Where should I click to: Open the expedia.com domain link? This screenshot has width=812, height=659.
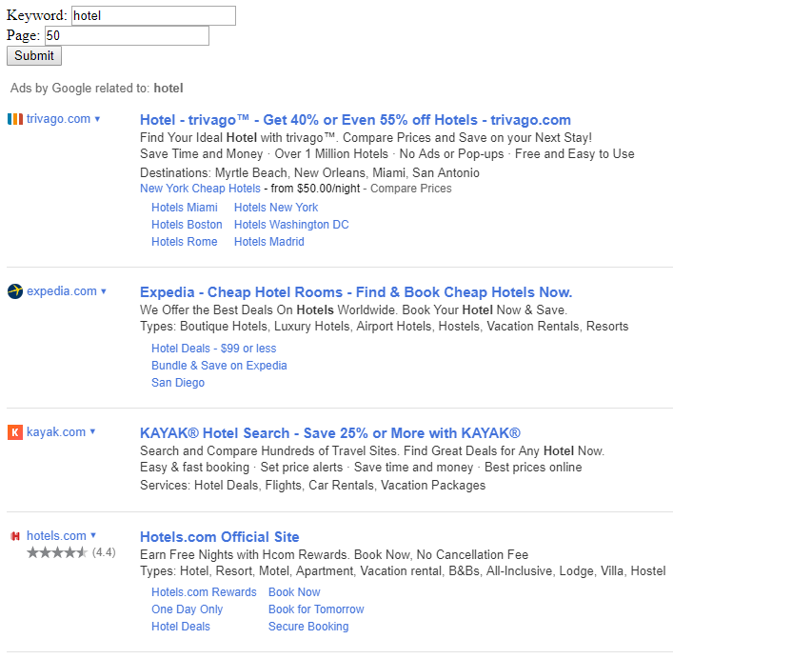pos(62,291)
